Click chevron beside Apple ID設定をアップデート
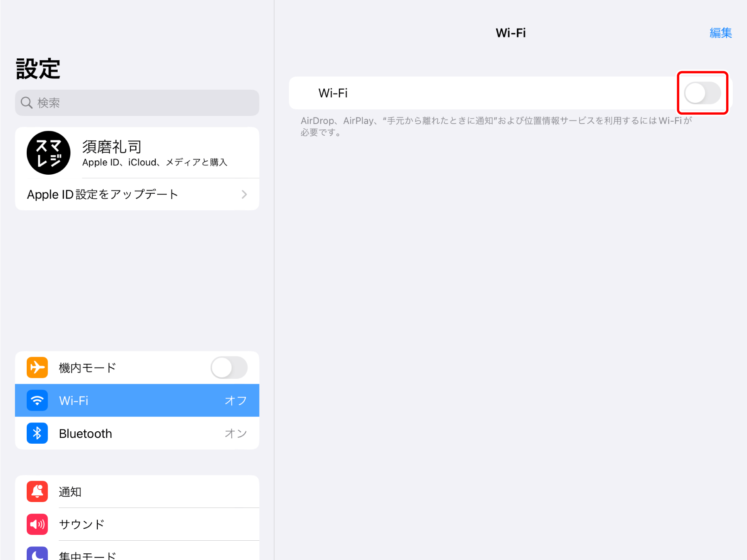Viewport: 747px width, 560px height. tap(244, 194)
